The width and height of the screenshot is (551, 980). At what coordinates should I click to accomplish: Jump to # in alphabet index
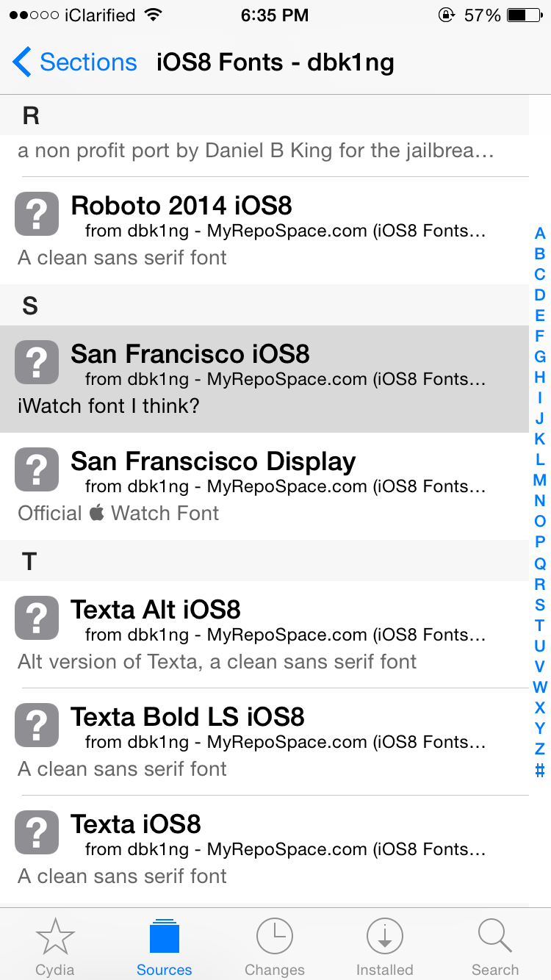click(540, 770)
